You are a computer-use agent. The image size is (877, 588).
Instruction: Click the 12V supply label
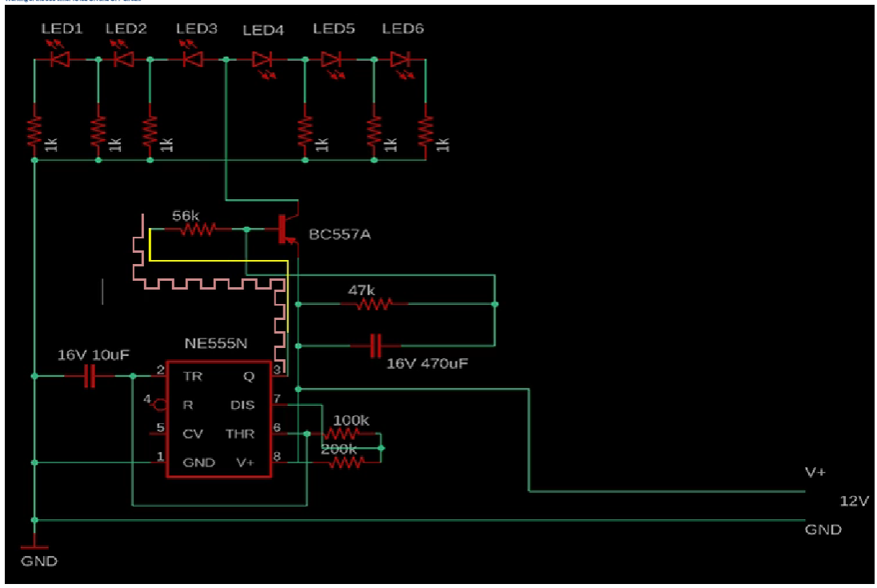853,501
